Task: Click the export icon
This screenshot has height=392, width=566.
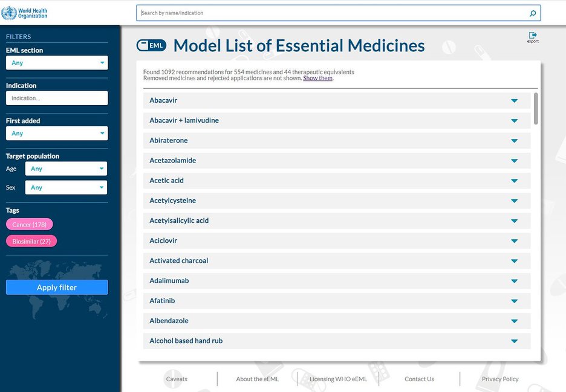Action: coord(533,36)
